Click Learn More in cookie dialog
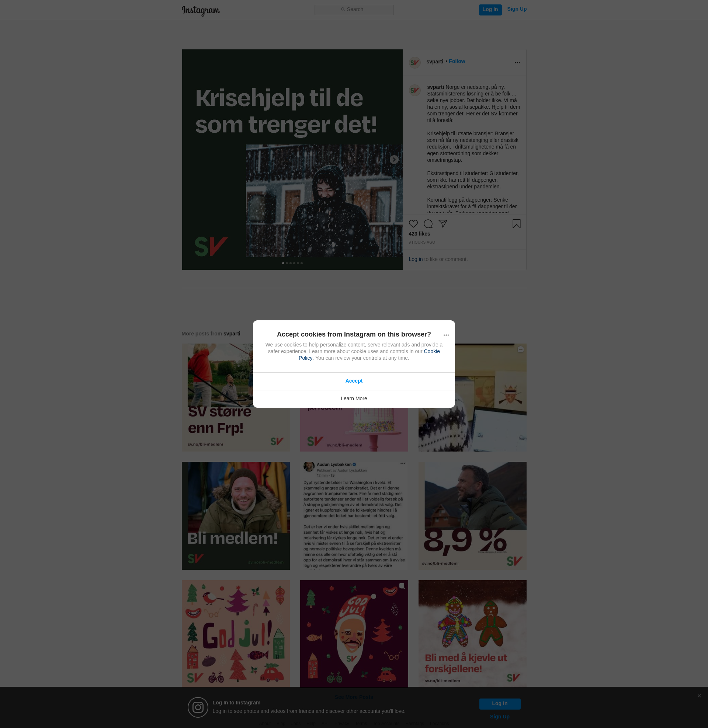This screenshot has height=728, width=708. pyautogui.click(x=354, y=399)
